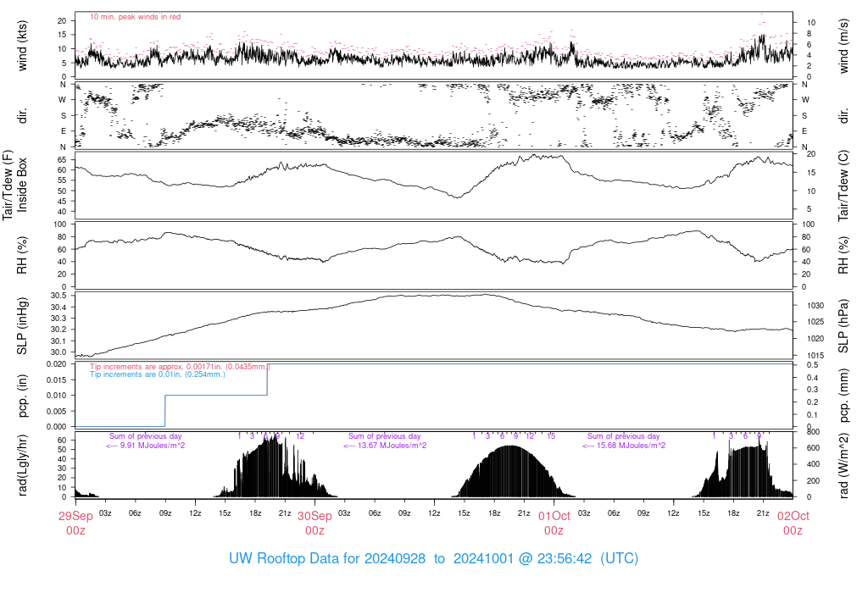Click the UW Rooftop Data title text

(x=433, y=558)
